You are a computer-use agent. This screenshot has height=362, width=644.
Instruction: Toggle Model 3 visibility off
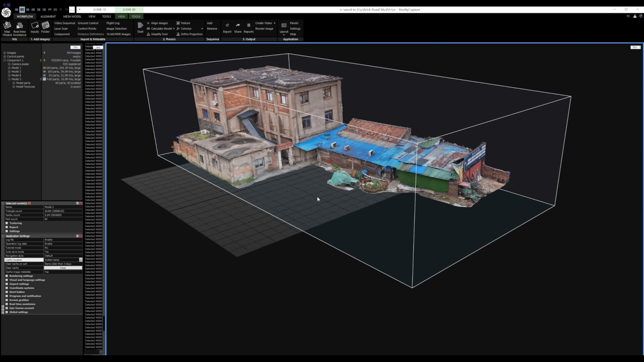(x=45, y=79)
